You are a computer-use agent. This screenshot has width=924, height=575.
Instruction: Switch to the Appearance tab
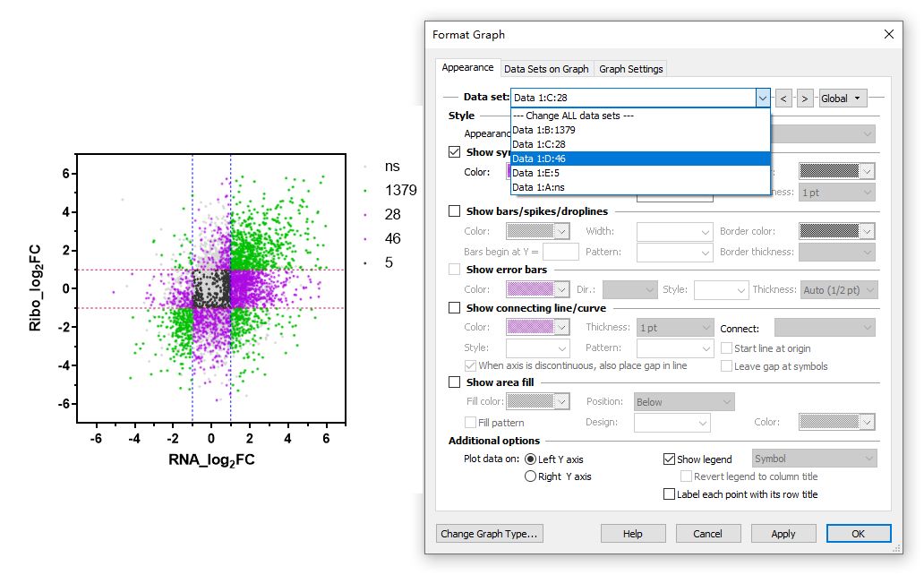[468, 68]
